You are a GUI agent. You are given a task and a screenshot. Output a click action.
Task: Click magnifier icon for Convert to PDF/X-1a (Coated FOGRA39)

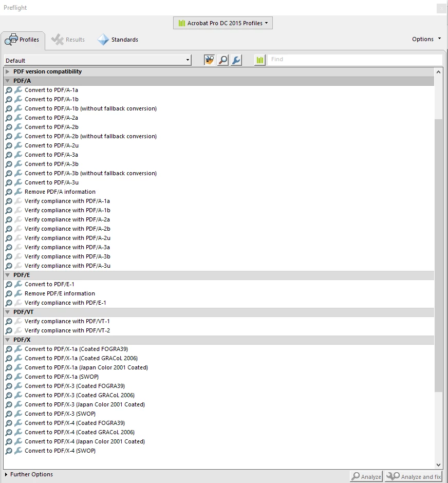point(9,349)
